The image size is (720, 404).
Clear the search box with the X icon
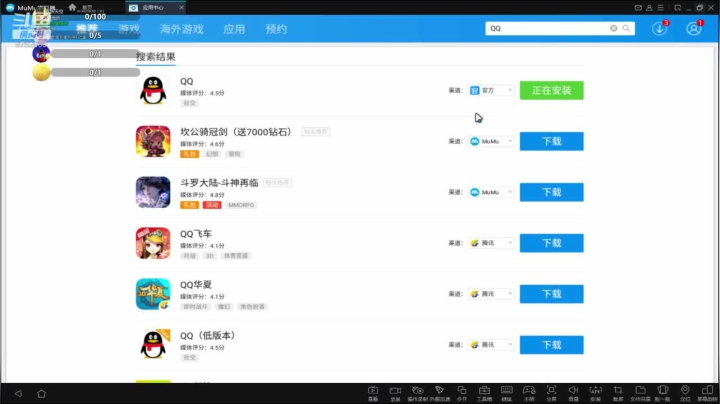(613, 28)
